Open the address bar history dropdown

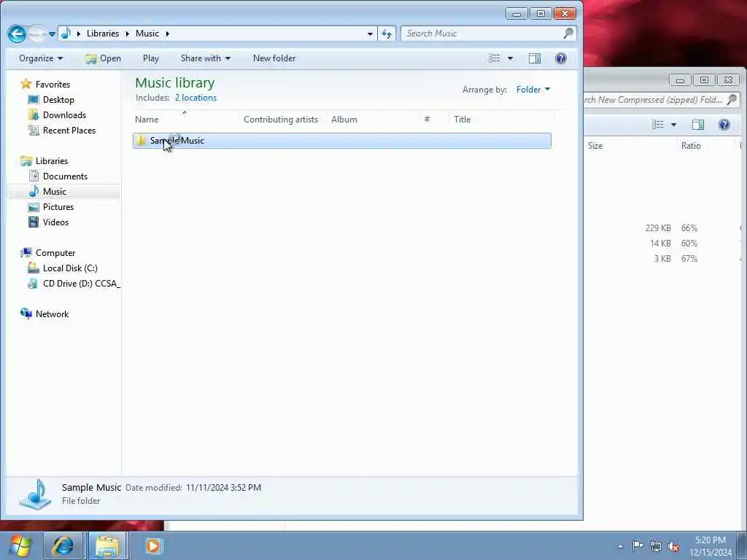point(370,34)
